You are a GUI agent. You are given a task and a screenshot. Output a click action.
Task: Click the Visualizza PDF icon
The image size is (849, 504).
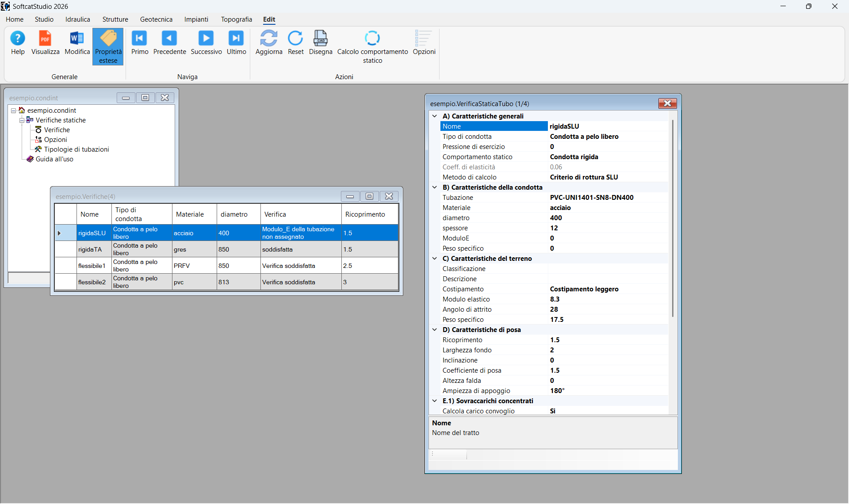coord(45,38)
